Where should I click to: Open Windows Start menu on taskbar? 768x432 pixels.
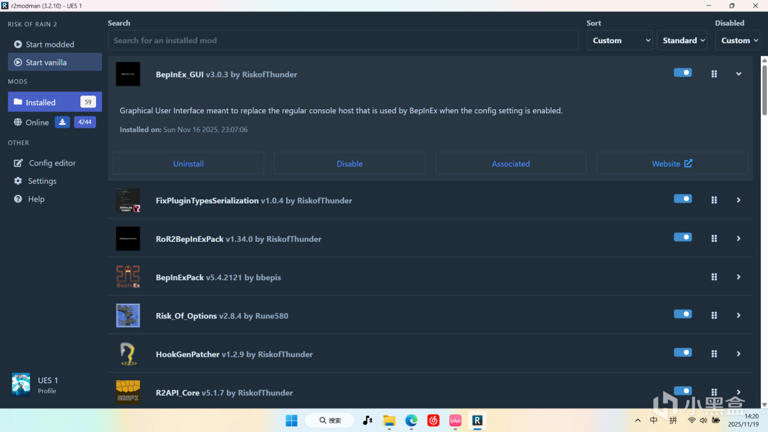[291, 420]
